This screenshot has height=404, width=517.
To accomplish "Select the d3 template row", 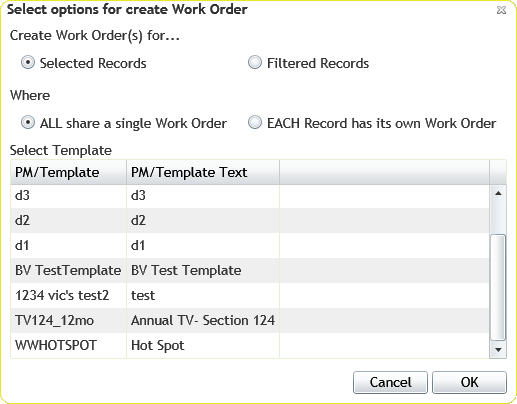I will (x=250, y=196).
